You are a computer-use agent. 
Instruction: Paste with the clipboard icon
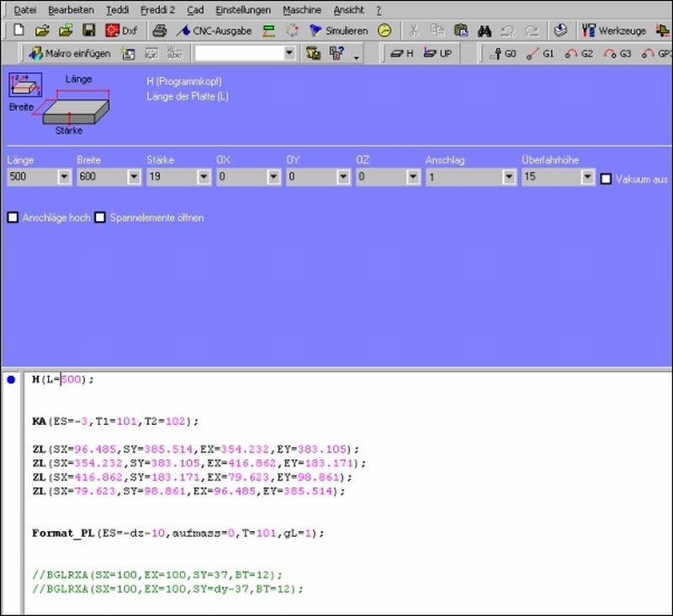coord(461,30)
